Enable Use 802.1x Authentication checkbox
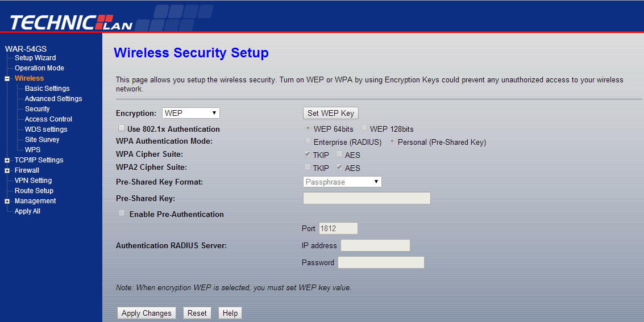The image size is (644, 322). click(x=122, y=128)
